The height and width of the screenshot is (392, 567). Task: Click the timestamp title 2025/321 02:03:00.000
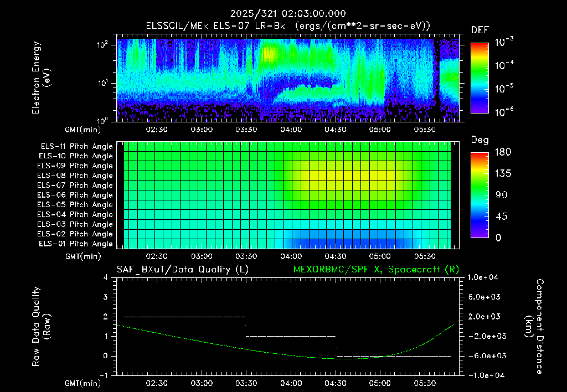click(x=288, y=14)
